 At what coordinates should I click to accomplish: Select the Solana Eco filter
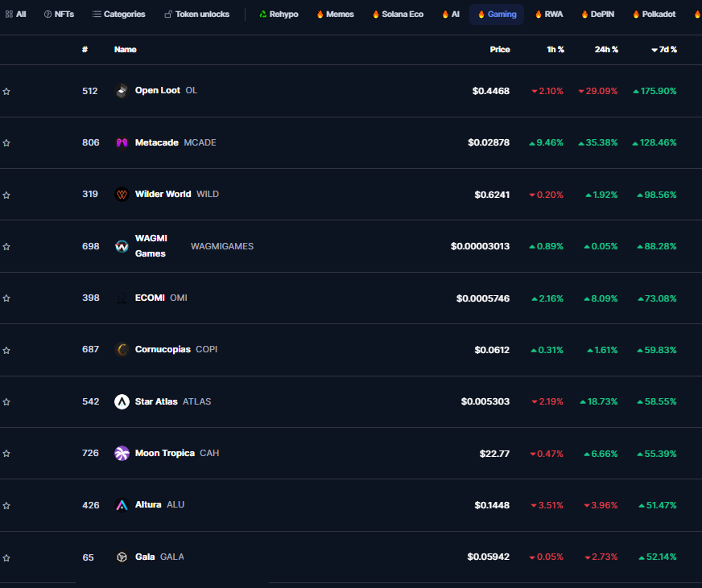click(398, 14)
